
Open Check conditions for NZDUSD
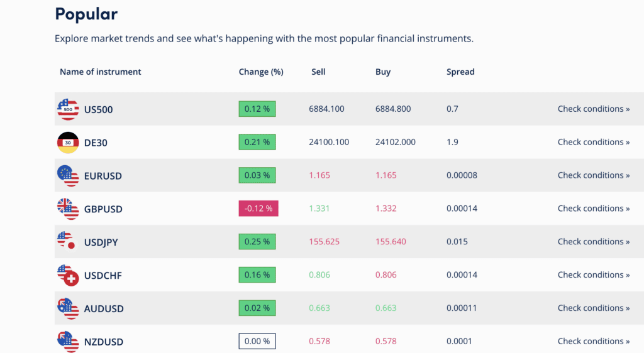[593, 341]
